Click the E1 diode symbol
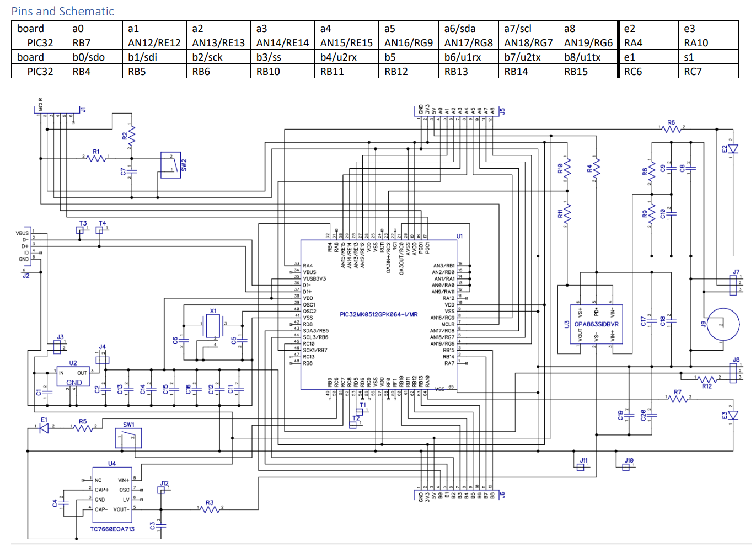The image size is (756, 553). coord(44,427)
